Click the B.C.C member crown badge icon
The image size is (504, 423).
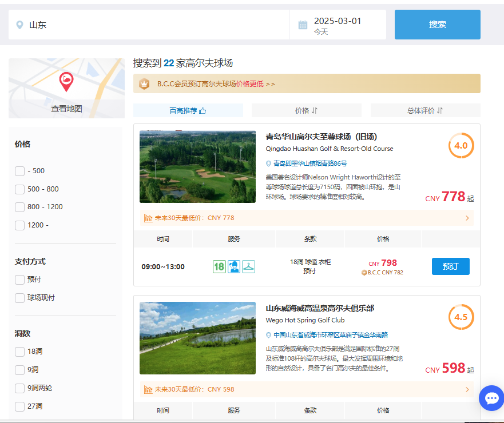145,83
